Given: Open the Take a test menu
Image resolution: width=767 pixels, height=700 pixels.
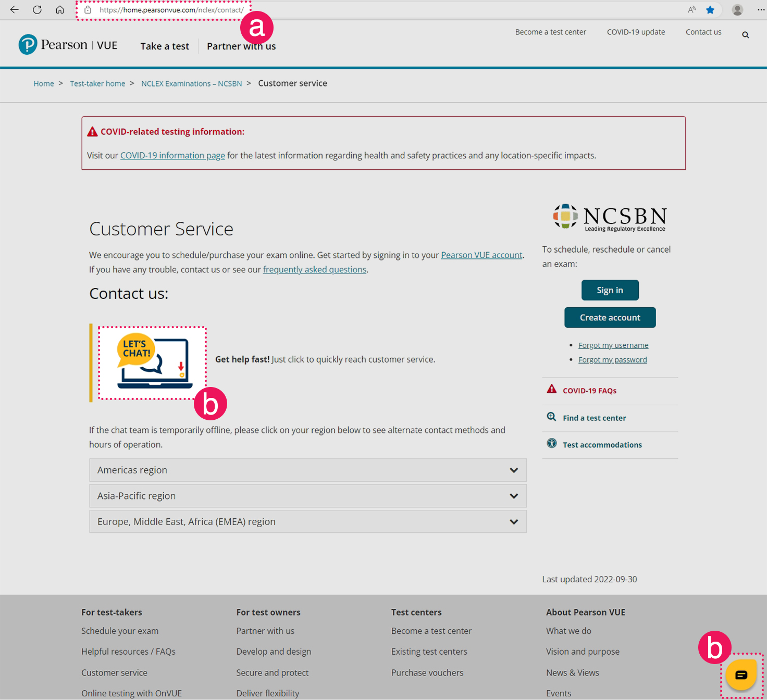Looking at the screenshot, I should (165, 46).
